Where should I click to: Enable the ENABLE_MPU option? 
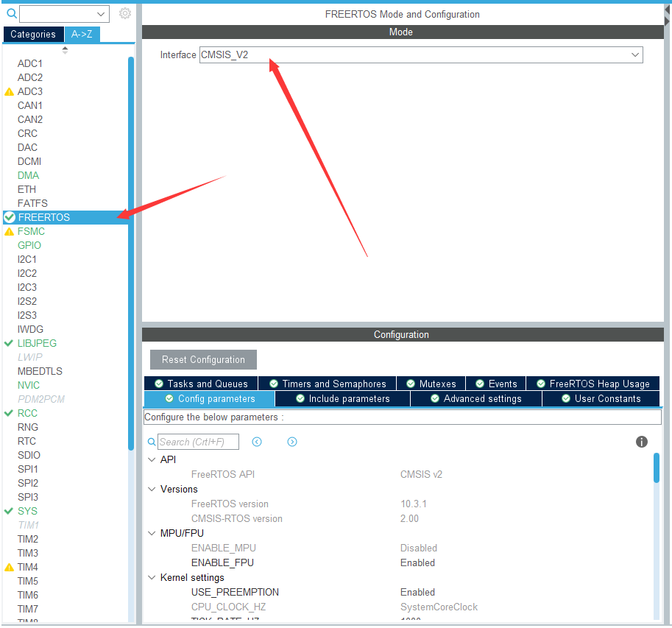pos(420,548)
